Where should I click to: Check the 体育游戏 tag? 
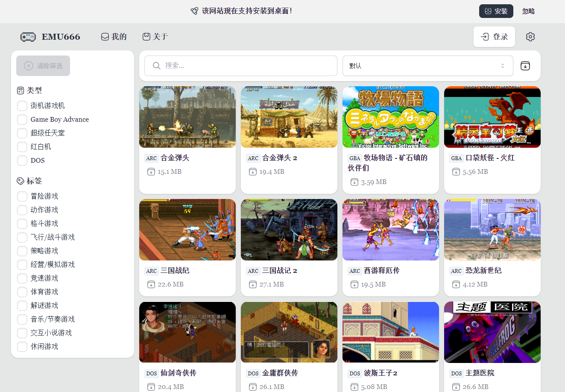coord(22,292)
